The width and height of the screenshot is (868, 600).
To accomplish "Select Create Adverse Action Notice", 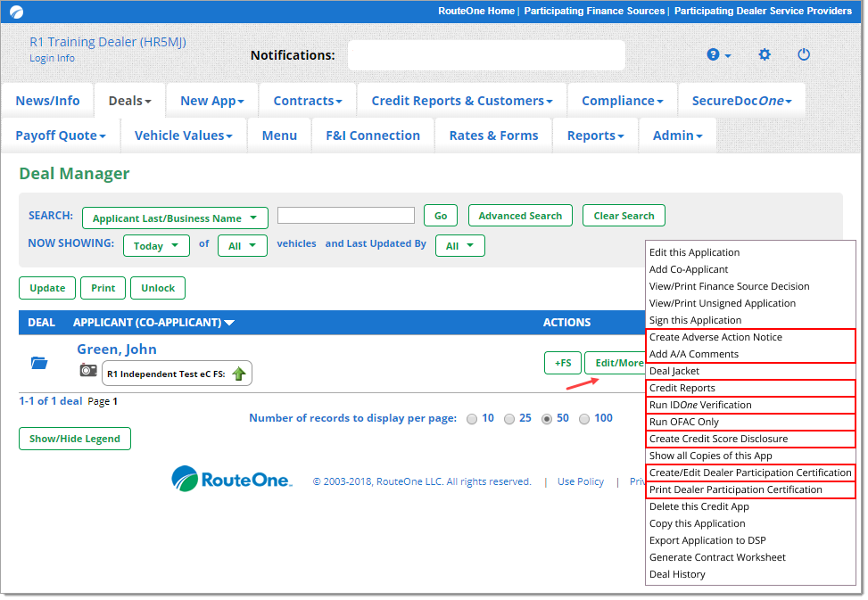I will (715, 337).
